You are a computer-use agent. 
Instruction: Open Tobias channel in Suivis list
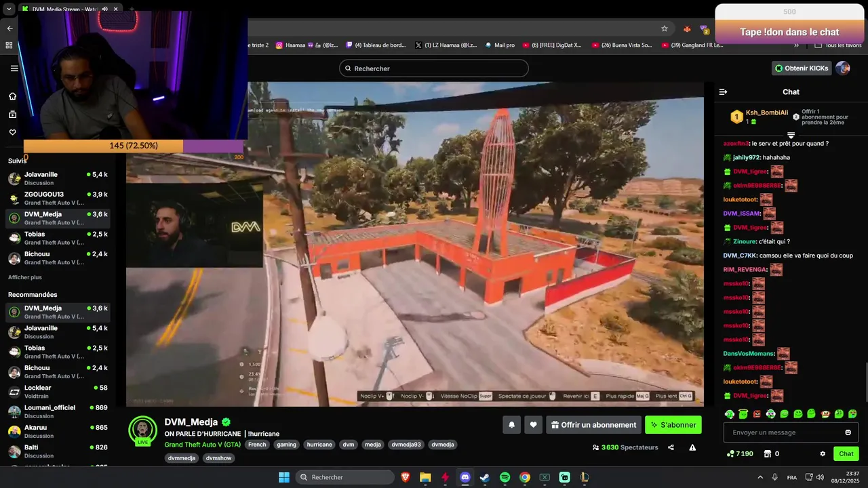tap(57, 238)
